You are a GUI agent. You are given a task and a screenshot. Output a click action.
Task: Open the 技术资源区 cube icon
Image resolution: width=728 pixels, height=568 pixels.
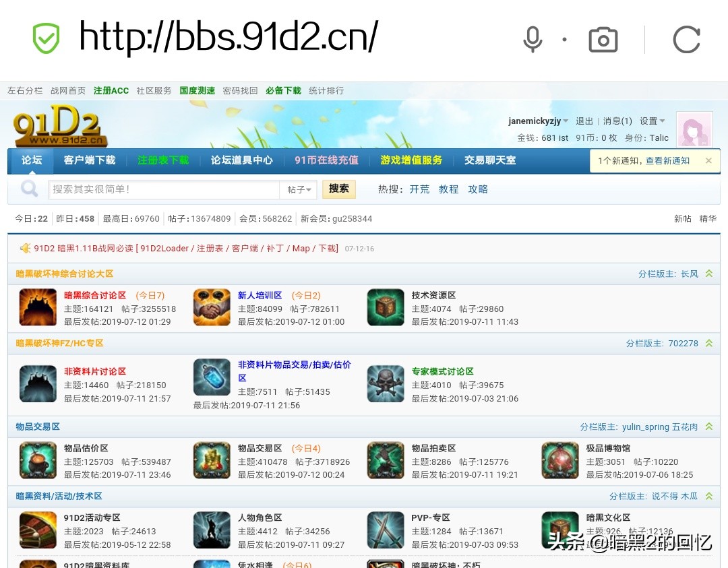tap(386, 307)
